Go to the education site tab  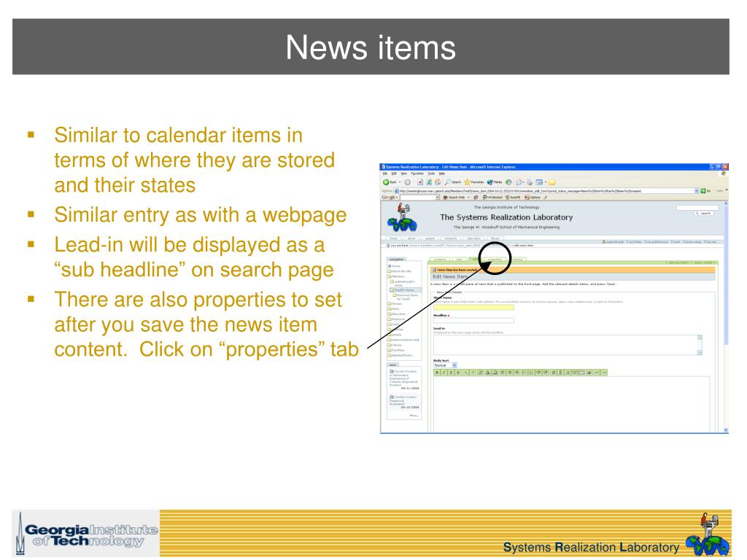click(474, 238)
